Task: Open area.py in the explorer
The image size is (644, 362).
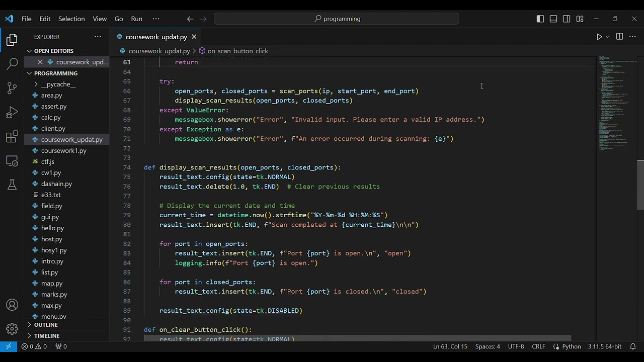Action: pyautogui.click(x=67, y=95)
